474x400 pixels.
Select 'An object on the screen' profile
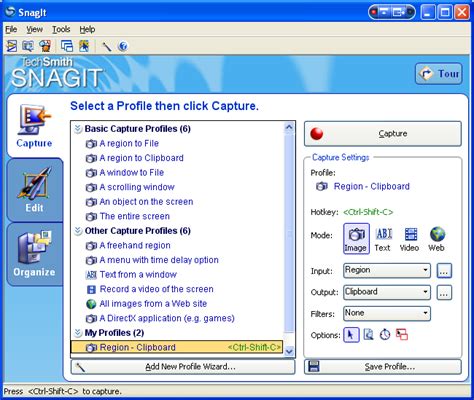pyautogui.click(x=139, y=202)
